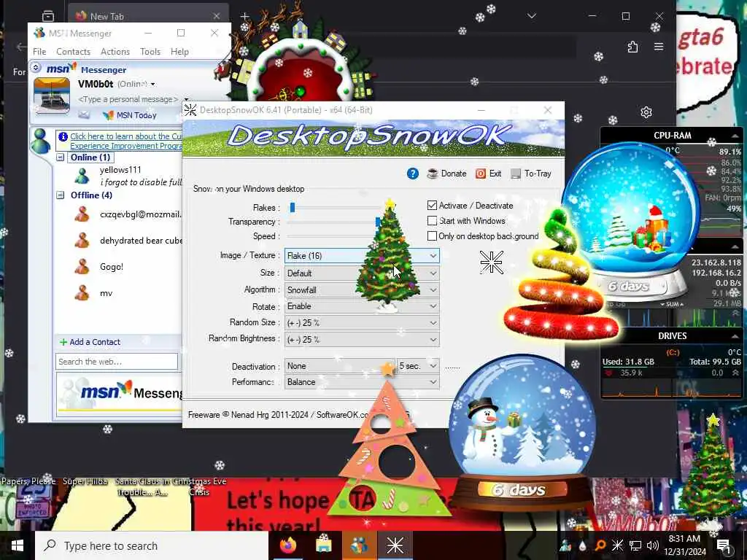
Task: Open the Random Brightness dropdown
Action: point(362,340)
